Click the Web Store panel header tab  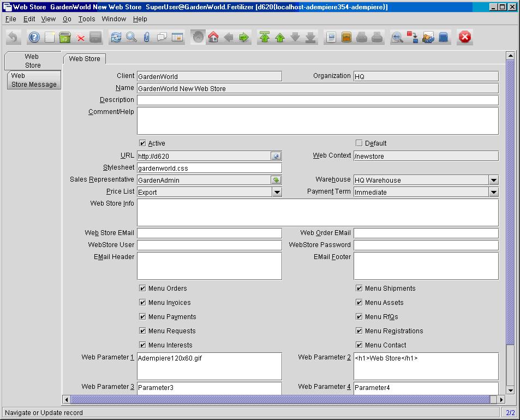point(85,59)
